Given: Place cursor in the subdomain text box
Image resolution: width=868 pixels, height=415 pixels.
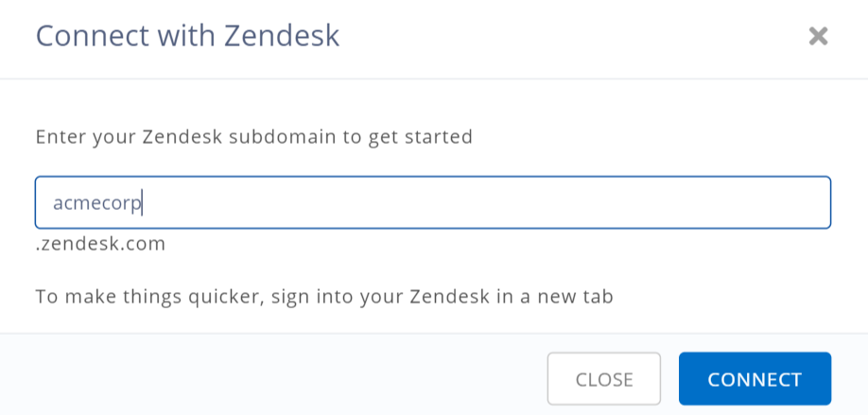Looking at the screenshot, I should pos(432,202).
